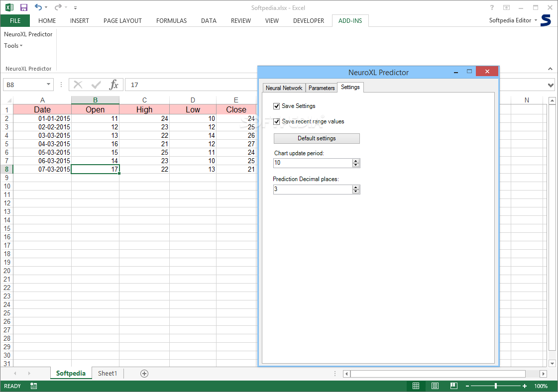
Task: Click the formula bar options dots
Action: [61, 85]
